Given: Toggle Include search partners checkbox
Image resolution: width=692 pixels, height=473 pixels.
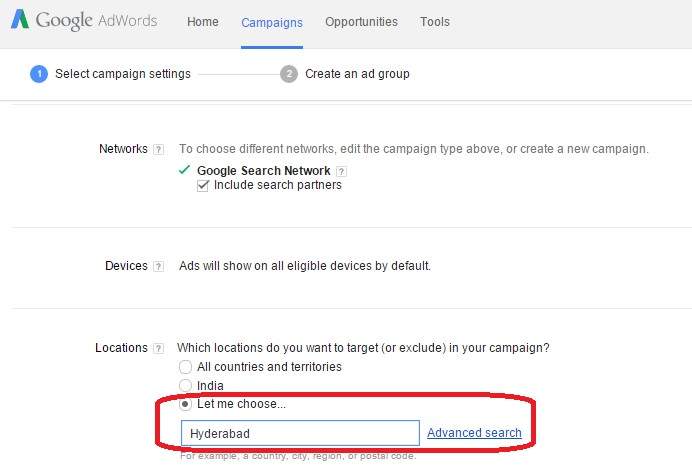Looking at the screenshot, I should click(203, 185).
